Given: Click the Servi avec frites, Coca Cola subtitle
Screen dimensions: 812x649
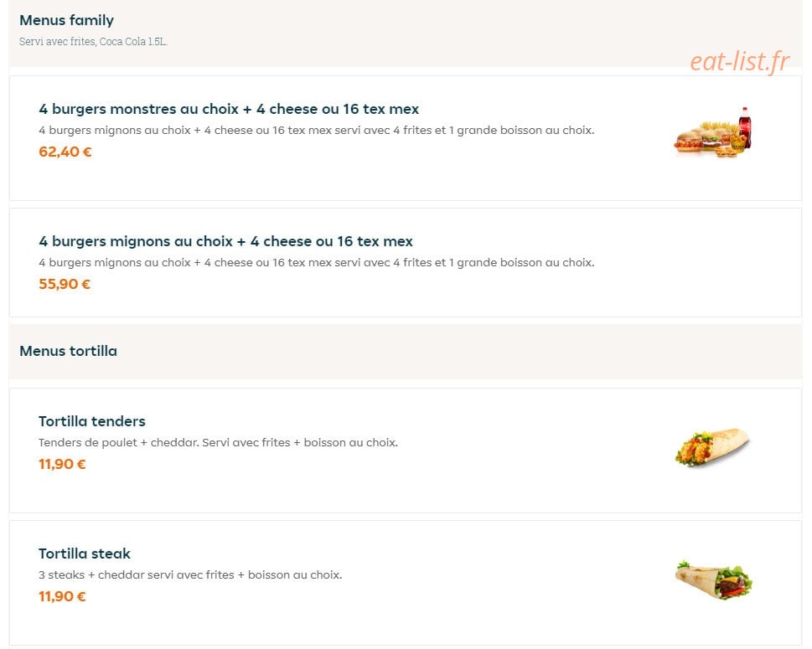Looking at the screenshot, I should point(93,41).
